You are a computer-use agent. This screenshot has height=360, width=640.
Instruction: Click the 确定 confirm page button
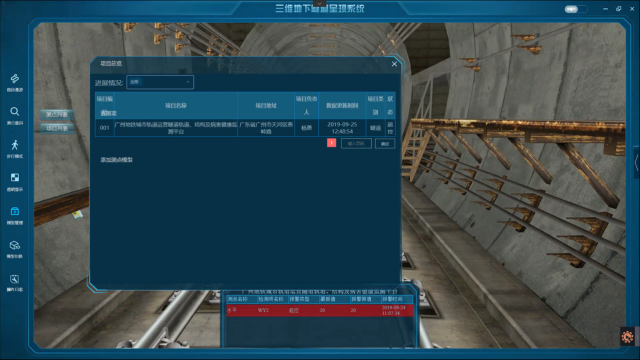(x=385, y=144)
